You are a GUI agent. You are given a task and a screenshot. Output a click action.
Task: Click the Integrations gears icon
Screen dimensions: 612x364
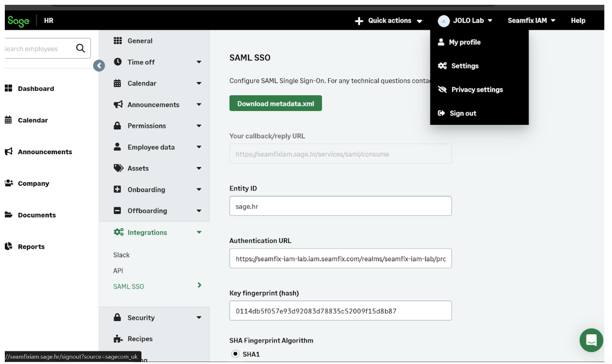(118, 232)
